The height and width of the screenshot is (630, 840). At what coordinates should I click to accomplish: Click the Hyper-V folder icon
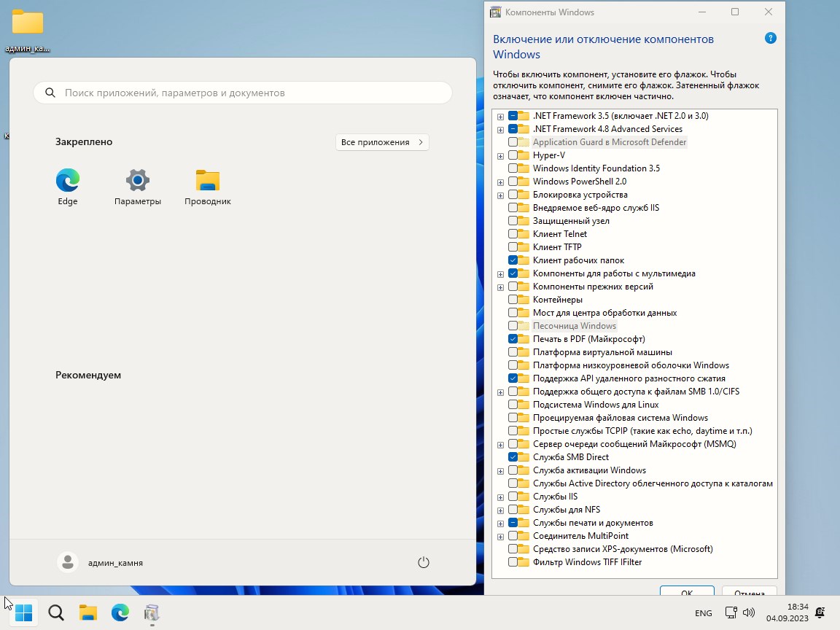tap(524, 155)
